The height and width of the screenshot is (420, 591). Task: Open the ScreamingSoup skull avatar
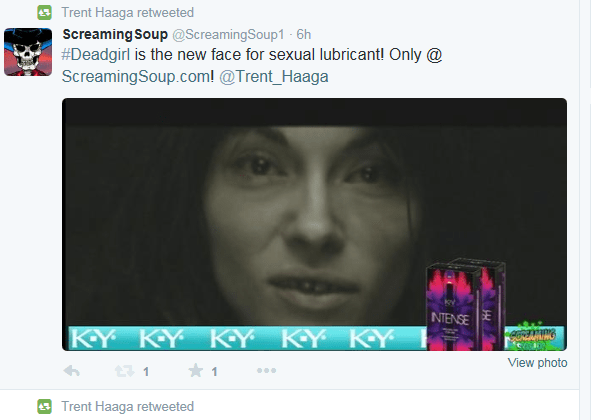pos(28,52)
